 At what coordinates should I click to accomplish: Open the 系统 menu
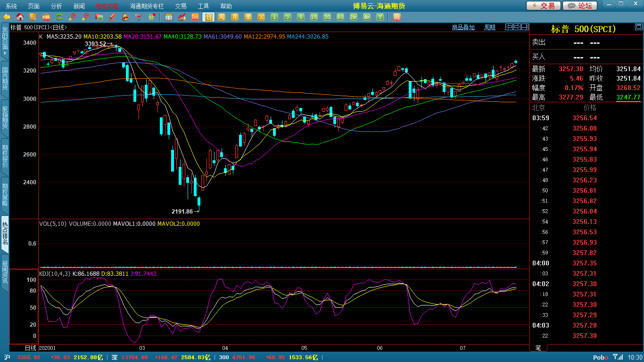pyautogui.click(x=11, y=6)
